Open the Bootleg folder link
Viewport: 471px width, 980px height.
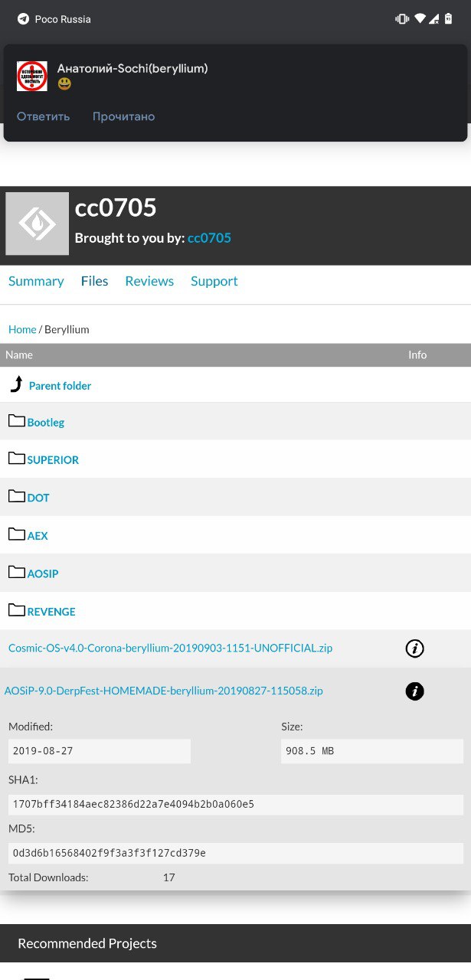tap(46, 423)
